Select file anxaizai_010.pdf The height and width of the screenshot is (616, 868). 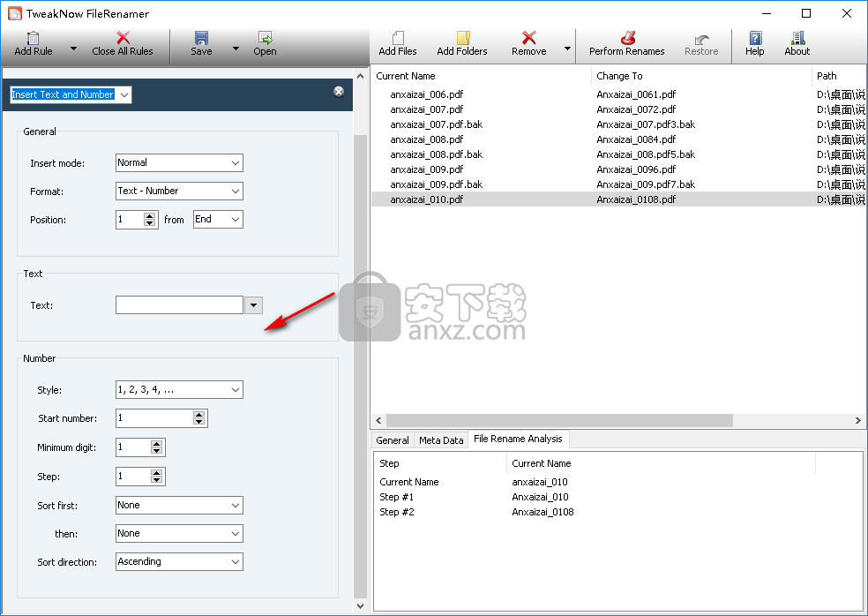427,199
